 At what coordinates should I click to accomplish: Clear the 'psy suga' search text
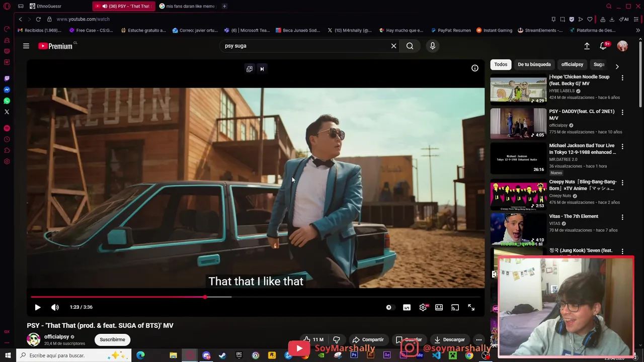394,46
